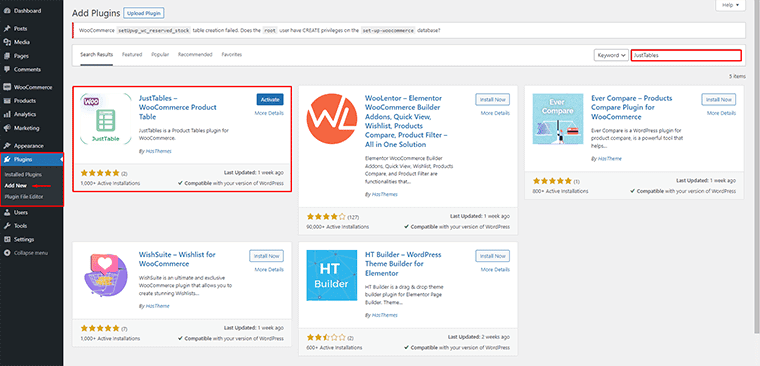
Task: Install the WishSuite plugin now
Action: [x=267, y=256]
